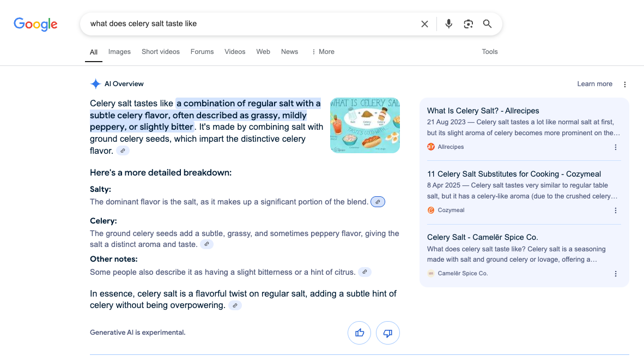644x362 pixels.
Task: Click the celery salt illustration thumbnail
Action: pyautogui.click(x=364, y=125)
